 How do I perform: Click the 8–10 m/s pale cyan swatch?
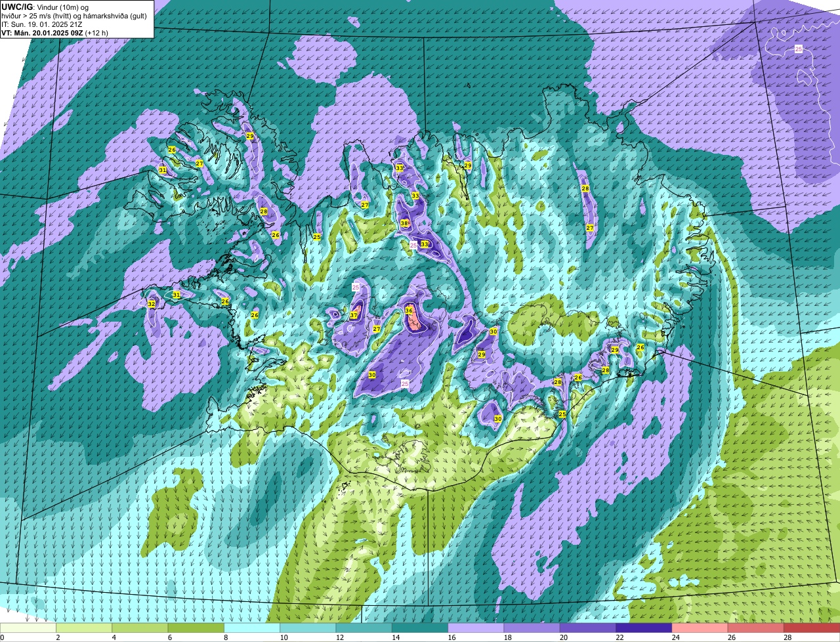(253, 628)
